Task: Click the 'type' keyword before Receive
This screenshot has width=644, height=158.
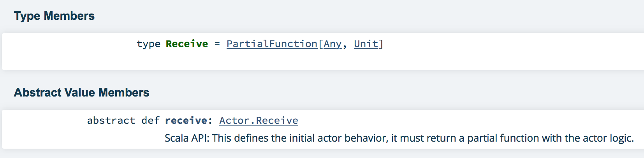Action: pyautogui.click(x=148, y=44)
